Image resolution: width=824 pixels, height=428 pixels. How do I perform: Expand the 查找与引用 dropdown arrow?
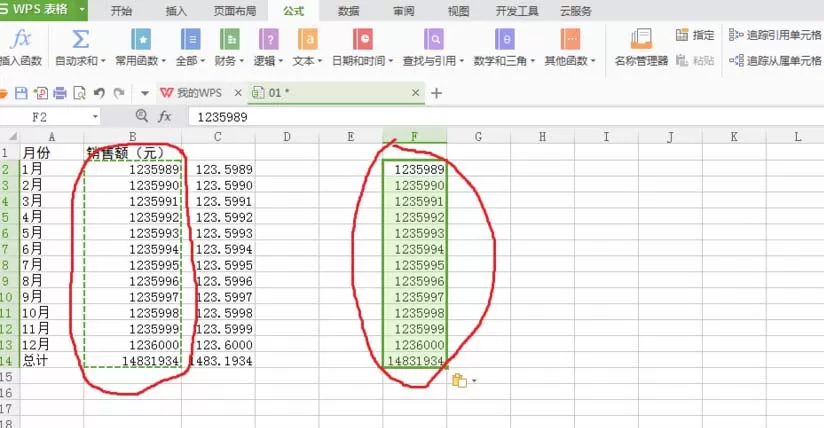pyautogui.click(x=462, y=61)
